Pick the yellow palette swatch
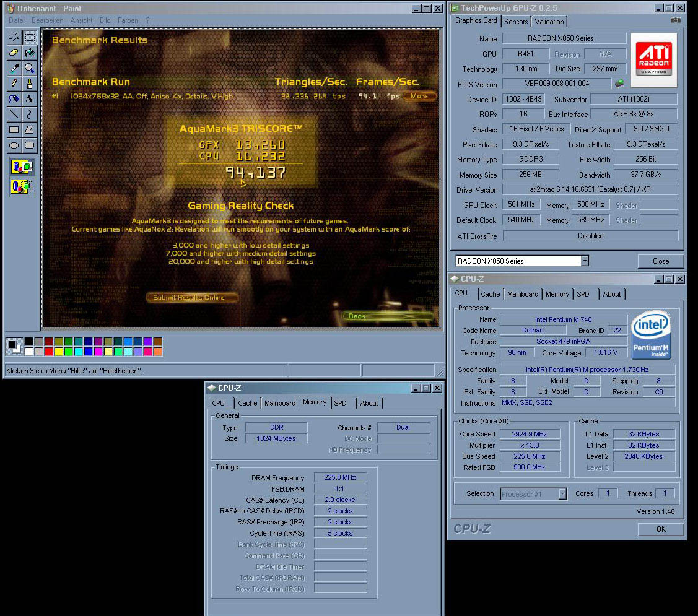Screen dimensions: 698x616 (x=58, y=352)
